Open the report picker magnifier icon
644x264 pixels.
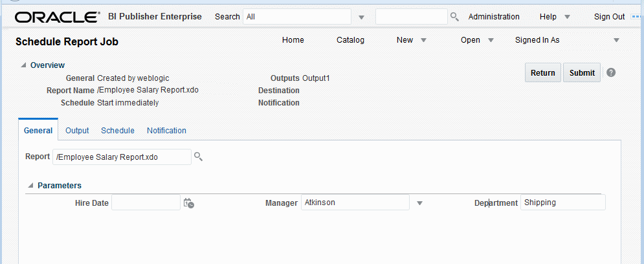pyautogui.click(x=198, y=157)
